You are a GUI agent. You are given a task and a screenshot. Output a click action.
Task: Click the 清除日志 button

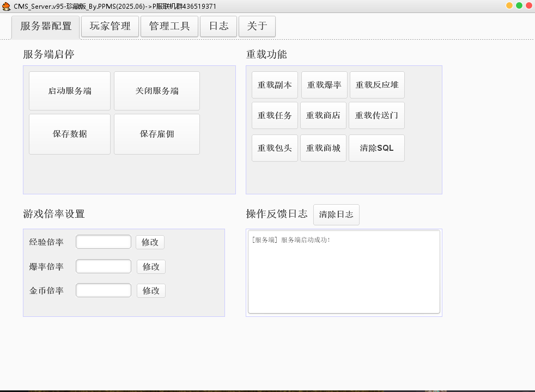point(336,215)
